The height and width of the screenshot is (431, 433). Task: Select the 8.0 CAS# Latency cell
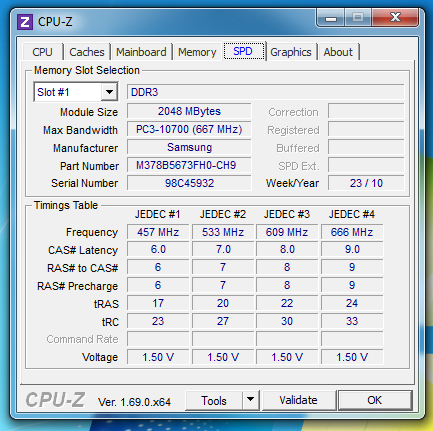(x=287, y=249)
